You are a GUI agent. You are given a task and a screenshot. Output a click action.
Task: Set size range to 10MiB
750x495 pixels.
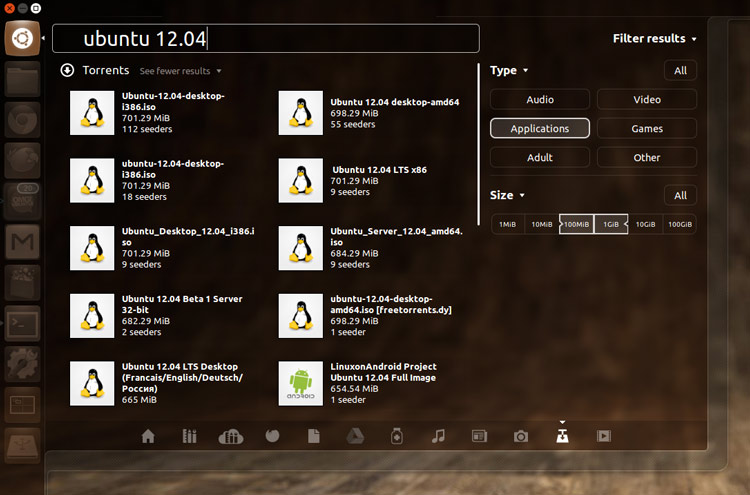point(542,224)
